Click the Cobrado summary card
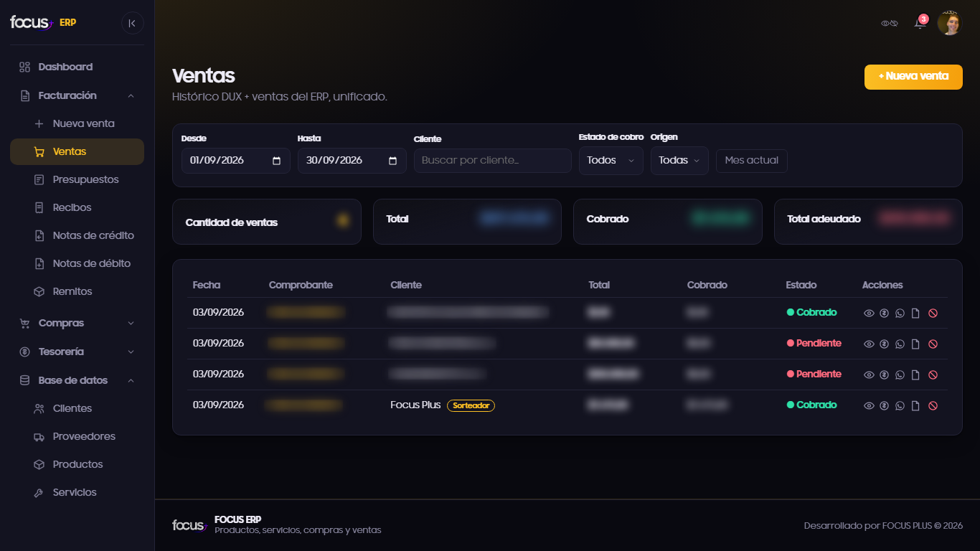This screenshot has width=980, height=551. point(668,222)
